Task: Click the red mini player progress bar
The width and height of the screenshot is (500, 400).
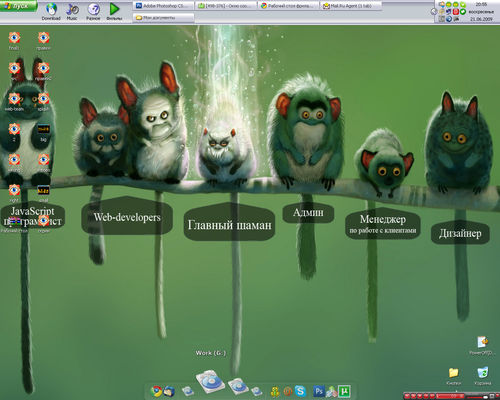Action: (x=450, y=396)
